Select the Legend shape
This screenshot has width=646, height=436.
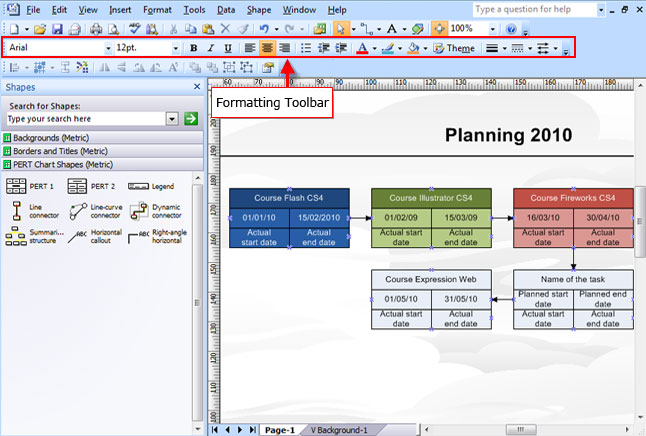(x=151, y=186)
